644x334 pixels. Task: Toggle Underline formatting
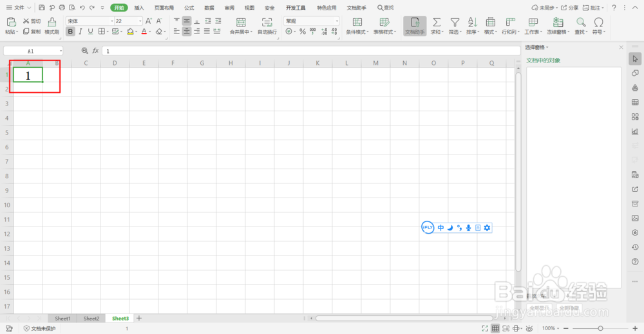pos(90,32)
